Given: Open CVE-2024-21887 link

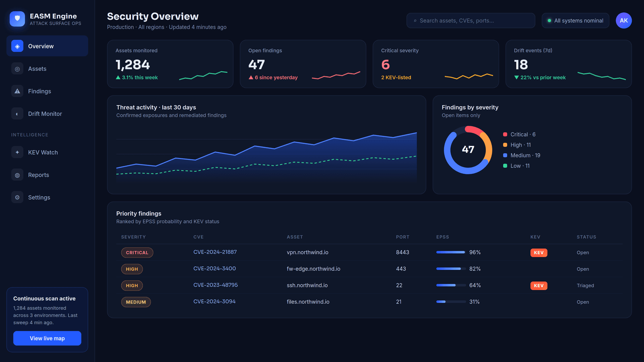Looking at the screenshot, I should pyautogui.click(x=215, y=252).
